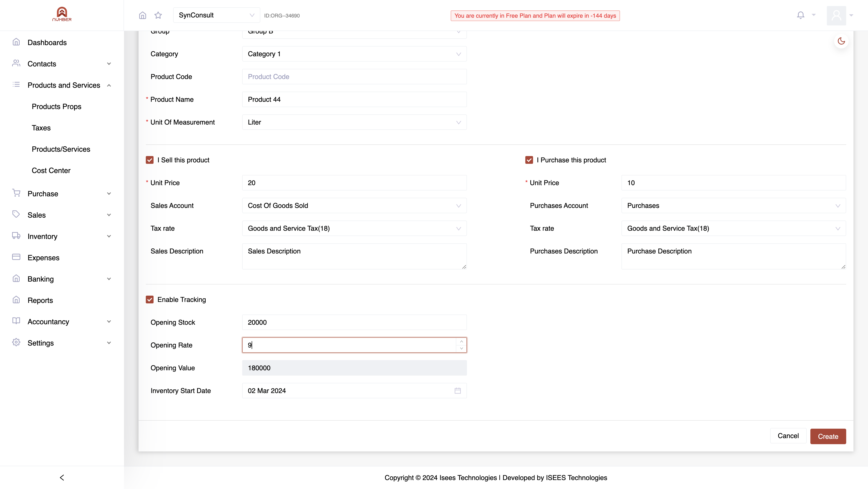Focus the Sales Description textarea

354,256
